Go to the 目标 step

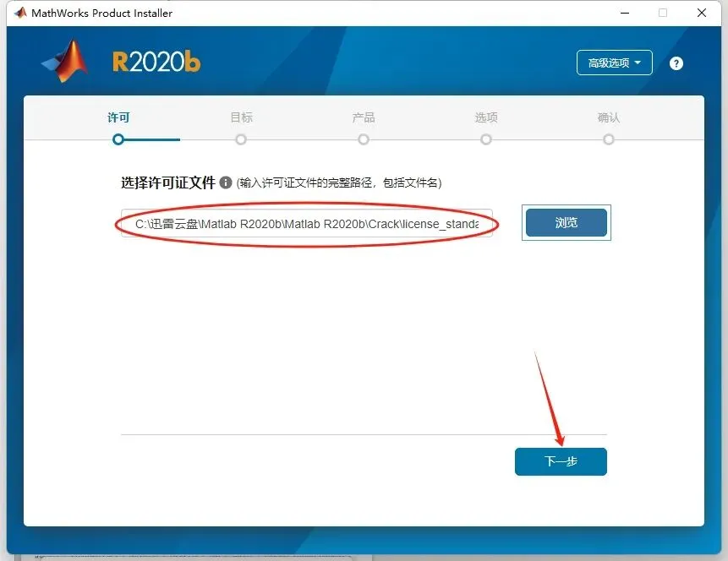[x=242, y=117]
